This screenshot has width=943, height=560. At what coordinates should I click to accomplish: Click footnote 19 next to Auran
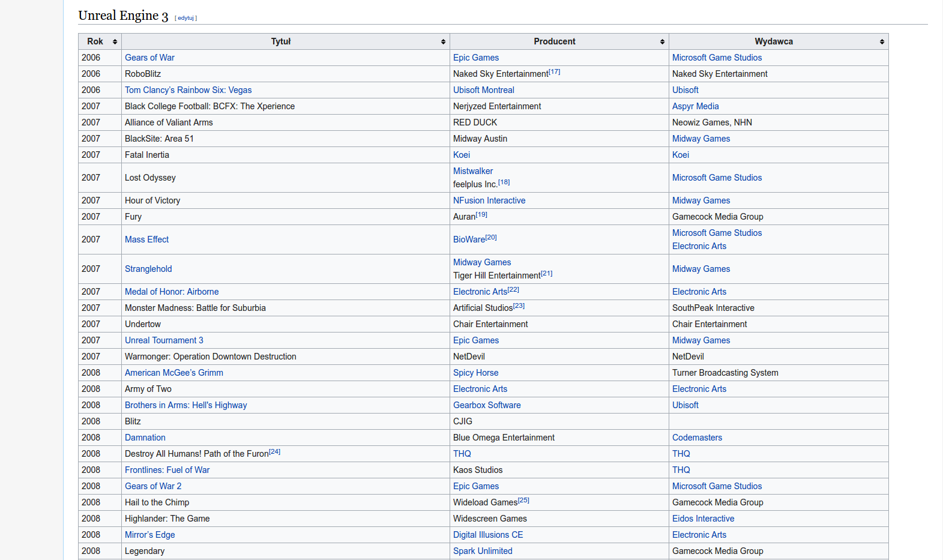[x=481, y=214]
